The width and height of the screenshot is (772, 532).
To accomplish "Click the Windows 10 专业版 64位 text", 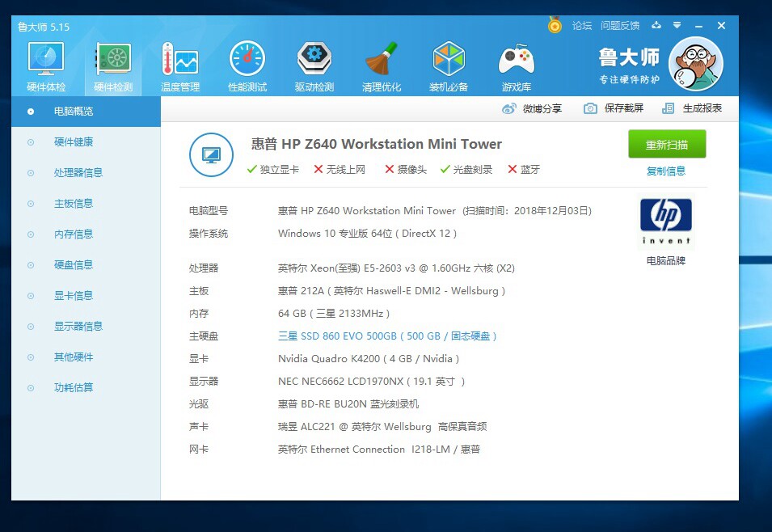I will pyautogui.click(x=367, y=234).
